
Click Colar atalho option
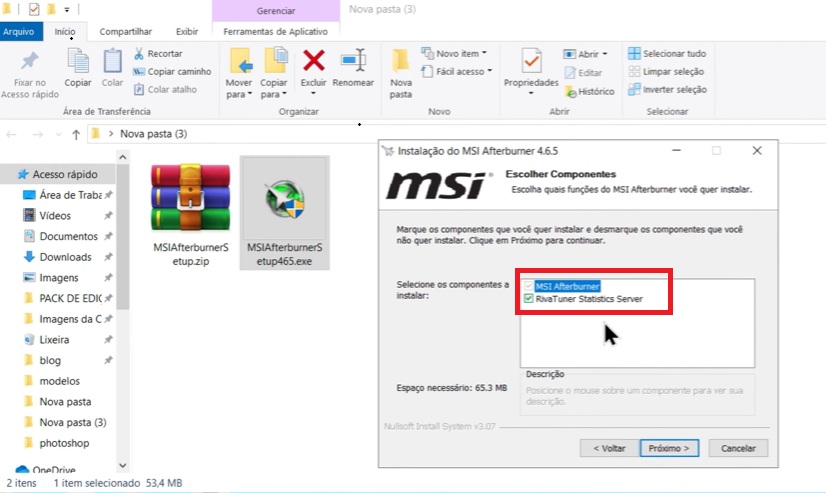point(165,89)
